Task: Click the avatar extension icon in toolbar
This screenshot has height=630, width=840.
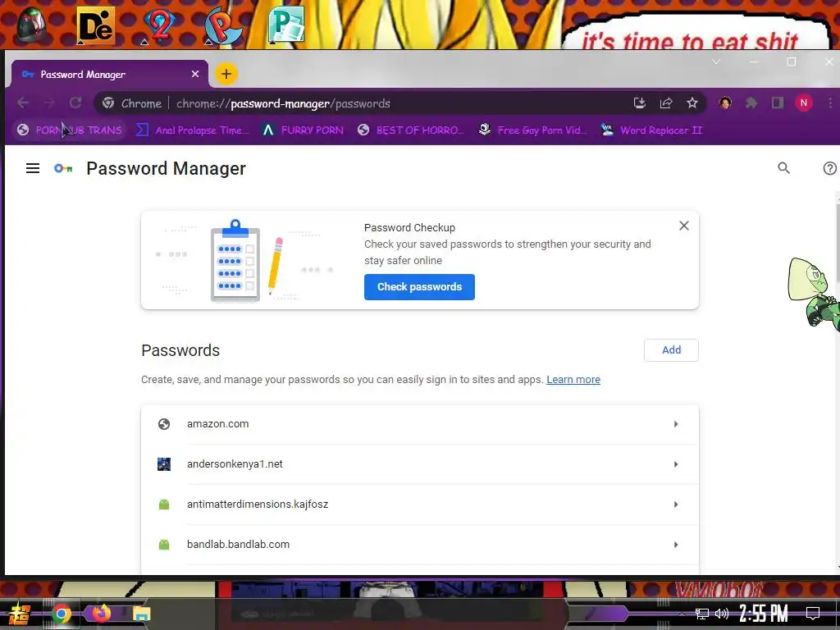Action: tap(725, 103)
